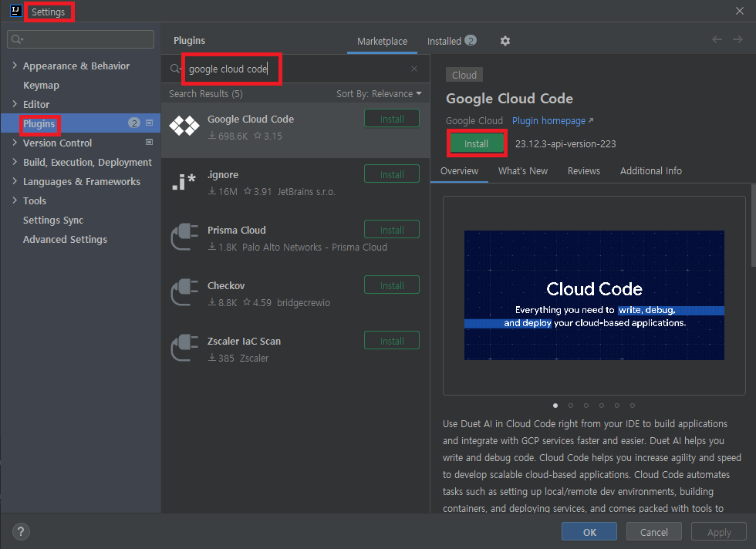Expand the Version Control node
Viewport: 756px width, 549px height.
(x=15, y=142)
